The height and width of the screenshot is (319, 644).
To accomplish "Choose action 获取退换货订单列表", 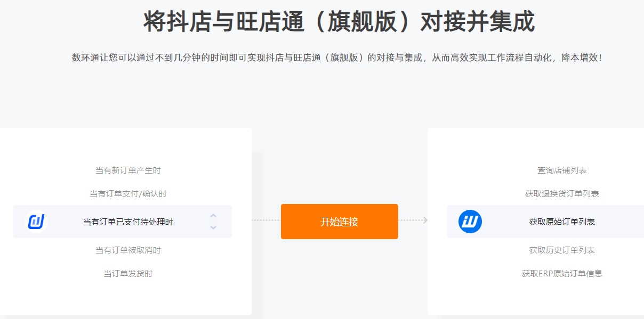I will [562, 194].
